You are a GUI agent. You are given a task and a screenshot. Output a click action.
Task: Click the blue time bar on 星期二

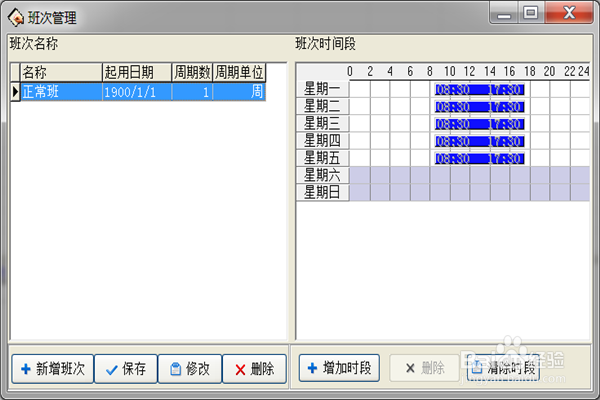[x=479, y=107]
